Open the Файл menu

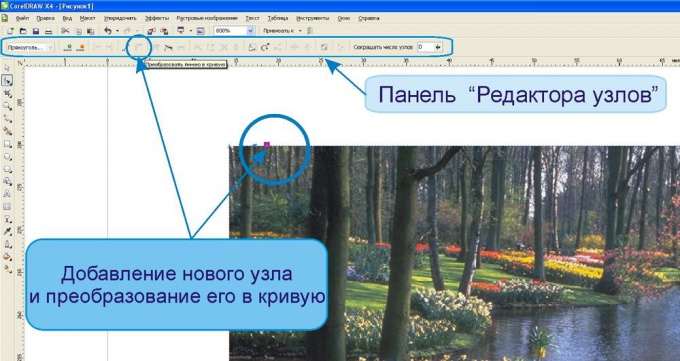pyautogui.click(x=22, y=18)
